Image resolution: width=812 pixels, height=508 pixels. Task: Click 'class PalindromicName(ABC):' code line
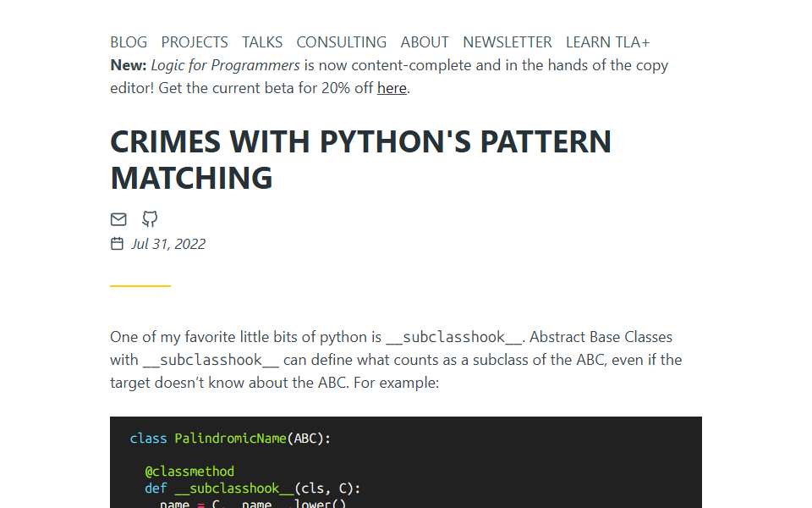pos(230,439)
